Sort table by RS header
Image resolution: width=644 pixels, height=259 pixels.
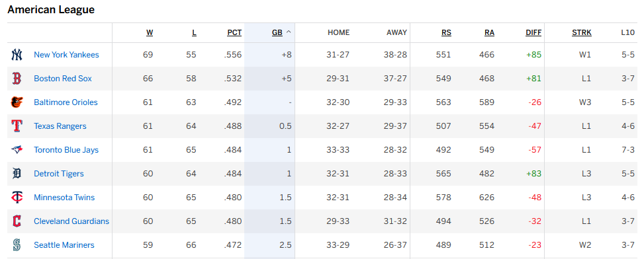pos(447,32)
